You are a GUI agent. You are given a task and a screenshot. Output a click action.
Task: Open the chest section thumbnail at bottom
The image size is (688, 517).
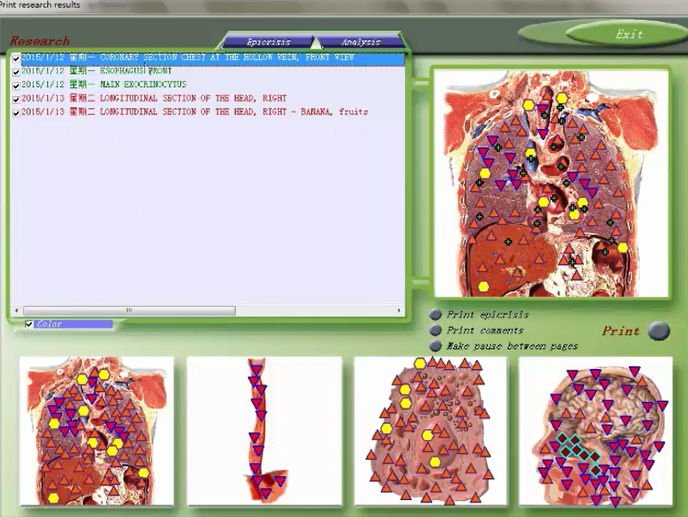[97, 431]
